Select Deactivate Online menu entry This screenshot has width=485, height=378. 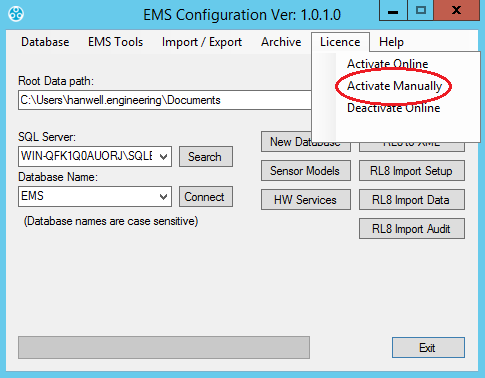[x=394, y=108]
